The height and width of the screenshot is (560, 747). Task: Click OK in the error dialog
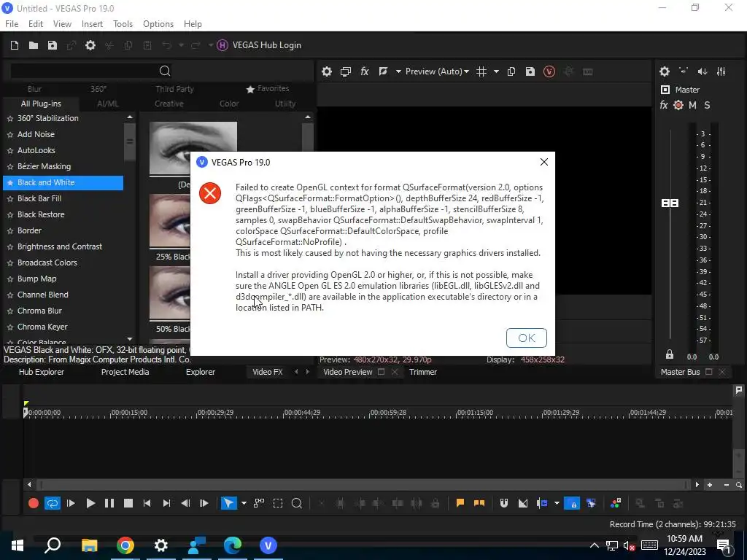(526, 338)
